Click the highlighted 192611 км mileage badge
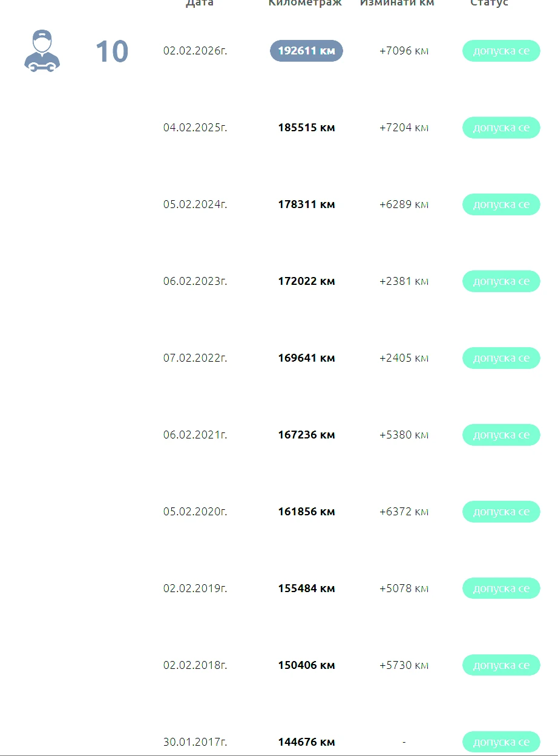 coord(306,51)
